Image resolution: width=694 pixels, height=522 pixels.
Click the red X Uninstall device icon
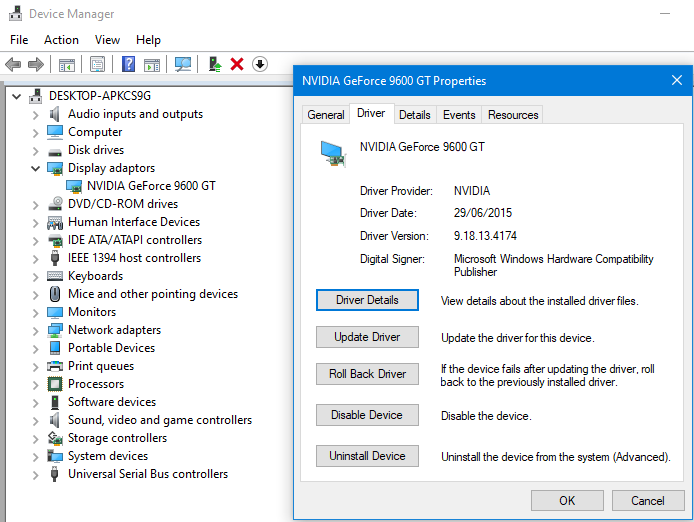tap(237, 65)
